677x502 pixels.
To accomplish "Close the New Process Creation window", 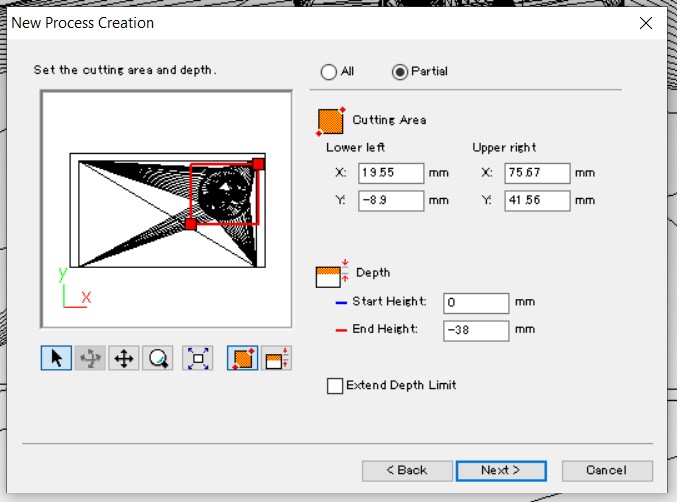I will point(646,23).
